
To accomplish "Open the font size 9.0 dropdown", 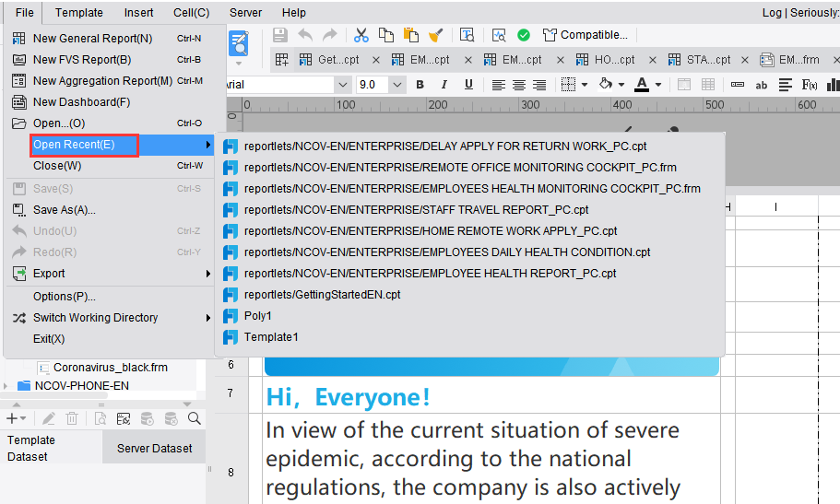I will point(397,85).
